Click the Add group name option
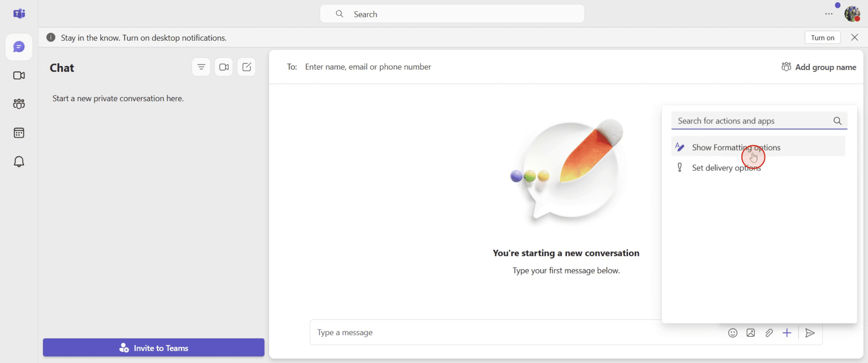The height and width of the screenshot is (363, 868). pos(819,67)
